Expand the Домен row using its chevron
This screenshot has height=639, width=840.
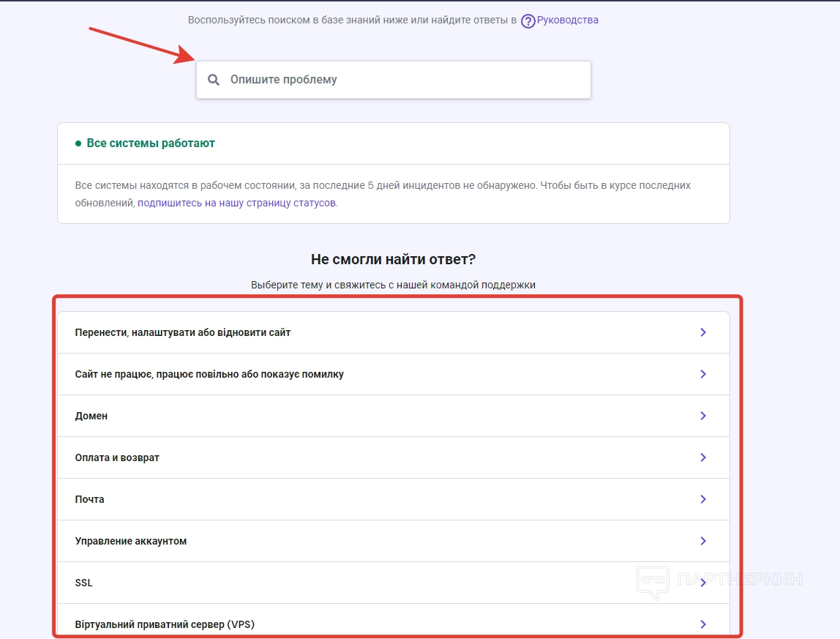[703, 416]
